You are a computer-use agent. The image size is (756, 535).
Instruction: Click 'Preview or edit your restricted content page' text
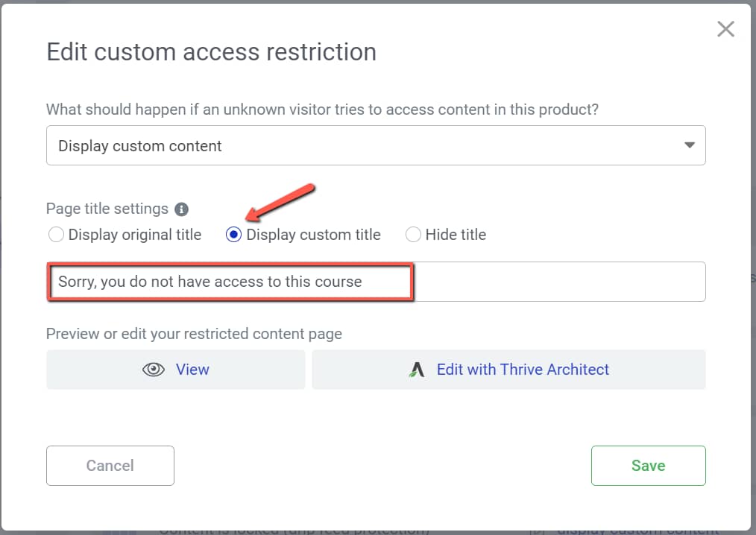[194, 334]
